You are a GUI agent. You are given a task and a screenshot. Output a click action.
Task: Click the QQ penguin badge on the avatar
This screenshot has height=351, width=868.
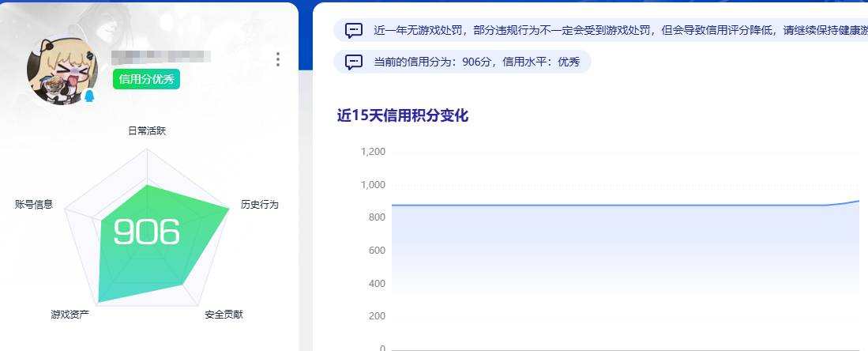pyautogui.click(x=89, y=96)
